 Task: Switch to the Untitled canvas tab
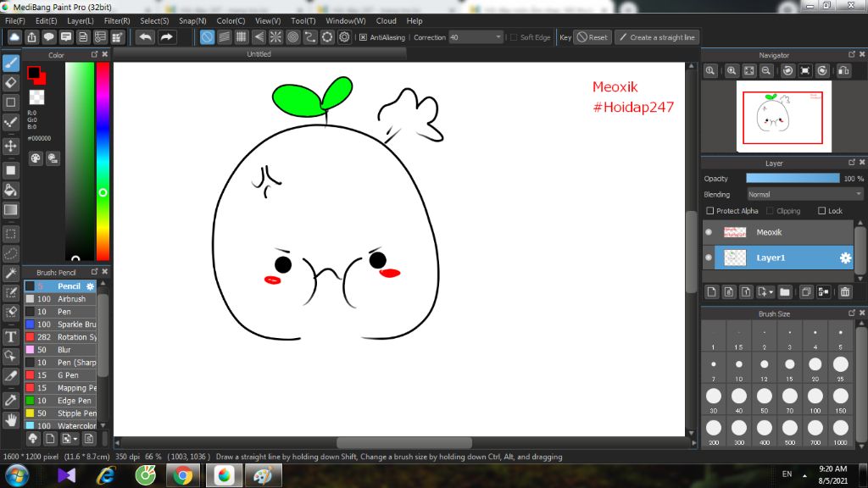tap(259, 54)
